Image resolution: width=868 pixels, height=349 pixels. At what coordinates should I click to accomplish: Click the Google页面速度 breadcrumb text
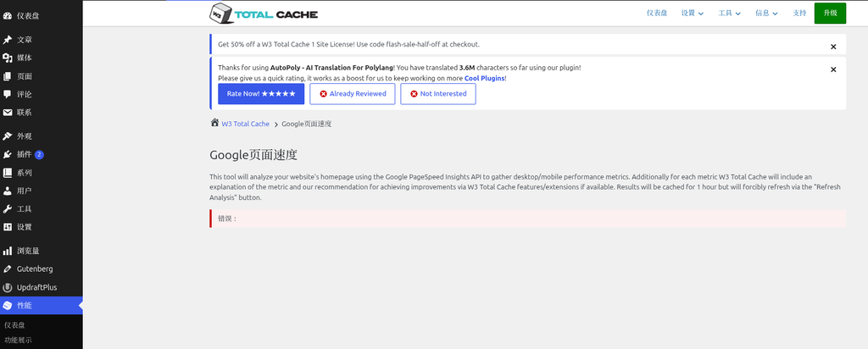click(307, 124)
